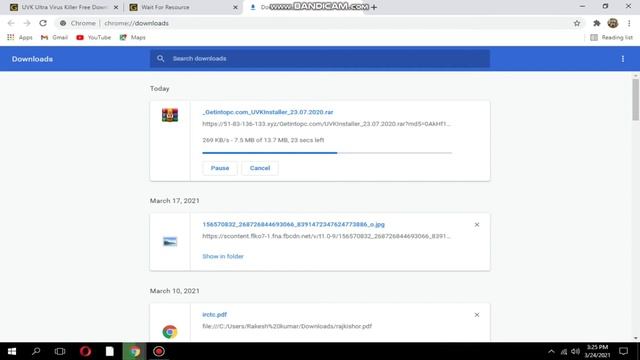Image resolution: width=640 pixels, height=360 pixels.
Task: Open the irctc.pdf file link
Action: click(x=214, y=315)
